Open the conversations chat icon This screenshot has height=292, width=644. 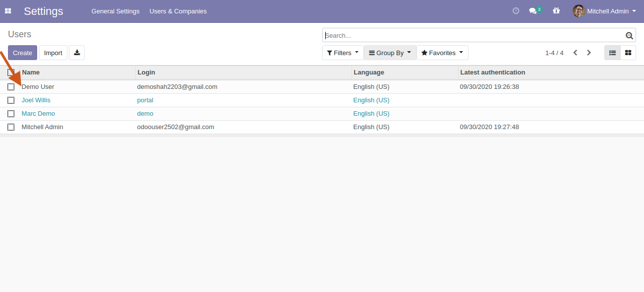[533, 11]
